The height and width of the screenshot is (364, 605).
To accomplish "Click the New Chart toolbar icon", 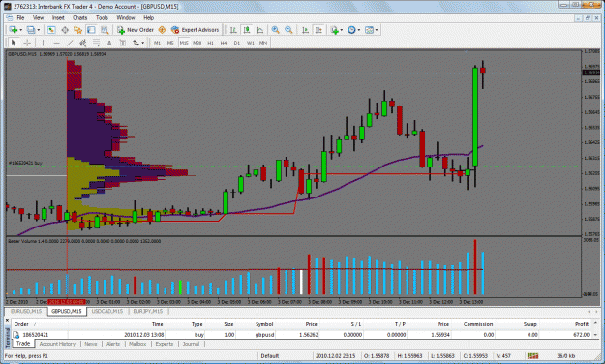I will pyautogui.click(x=14, y=30).
